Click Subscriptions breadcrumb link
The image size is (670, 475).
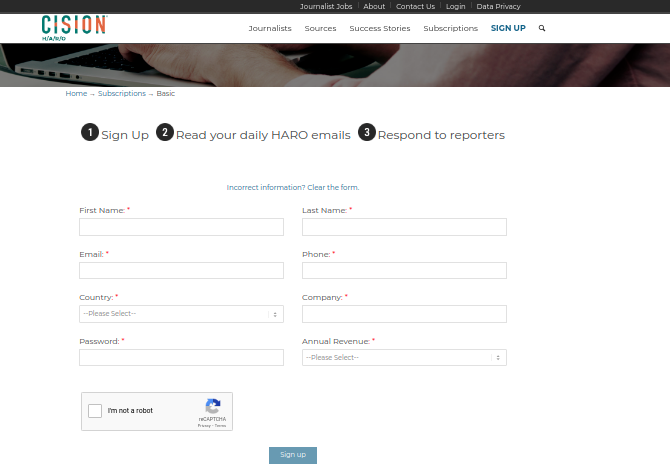pos(122,94)
